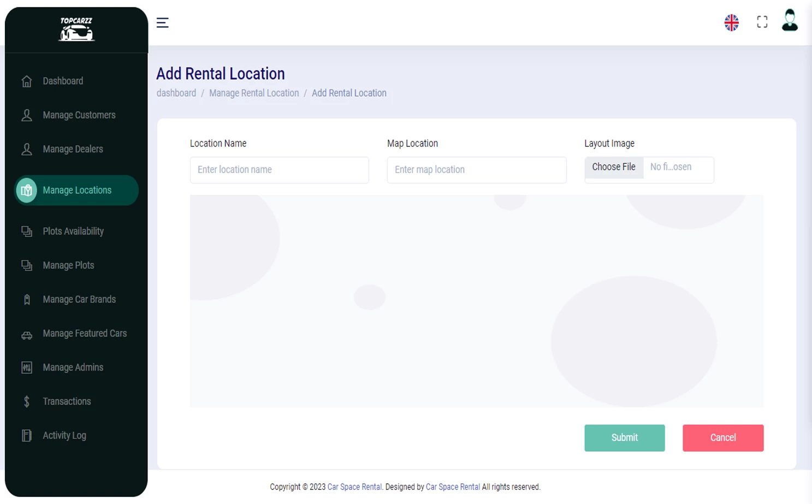Cancel adding the rental location
The height and width of the screenshot is (504, 812).
(x=722, y=437)
